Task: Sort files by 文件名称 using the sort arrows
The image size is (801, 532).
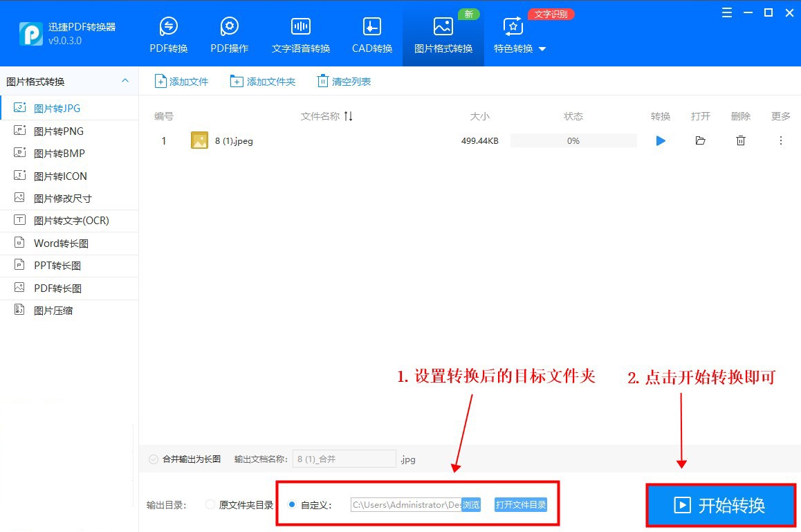Action: coord(348,116)
